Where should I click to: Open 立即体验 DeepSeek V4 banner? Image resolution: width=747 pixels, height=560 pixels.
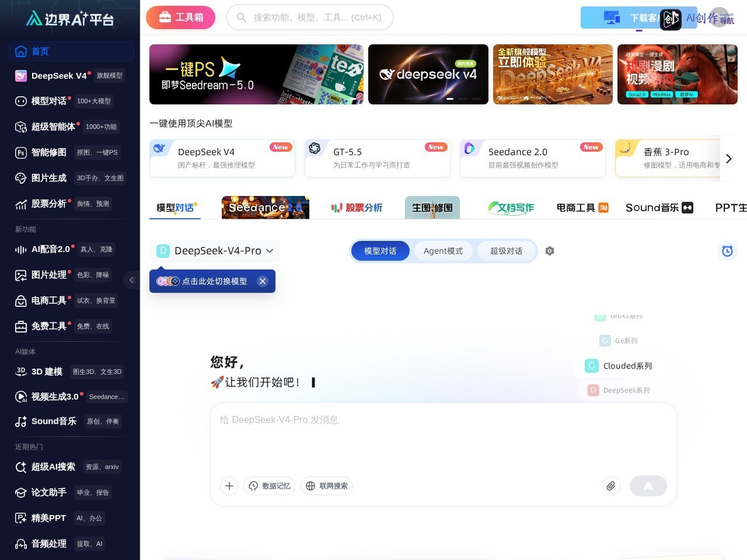click(x=553, y=74)
